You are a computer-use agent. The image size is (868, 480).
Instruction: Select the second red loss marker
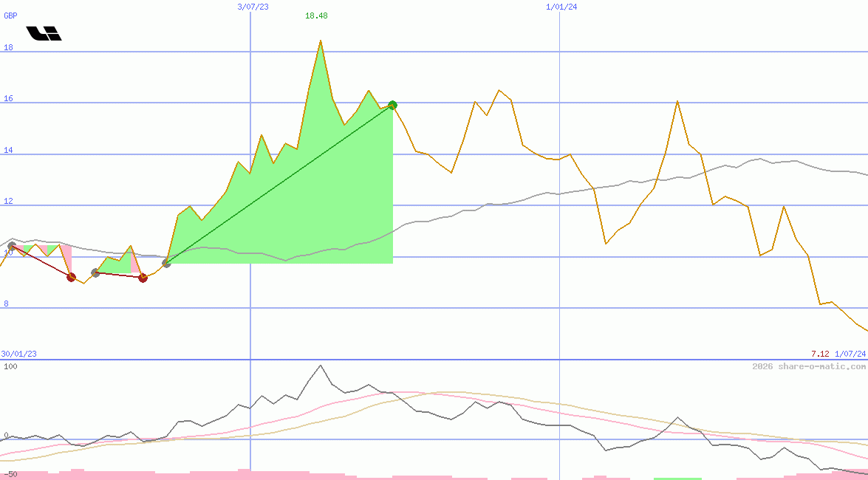(x=143, y=278)
